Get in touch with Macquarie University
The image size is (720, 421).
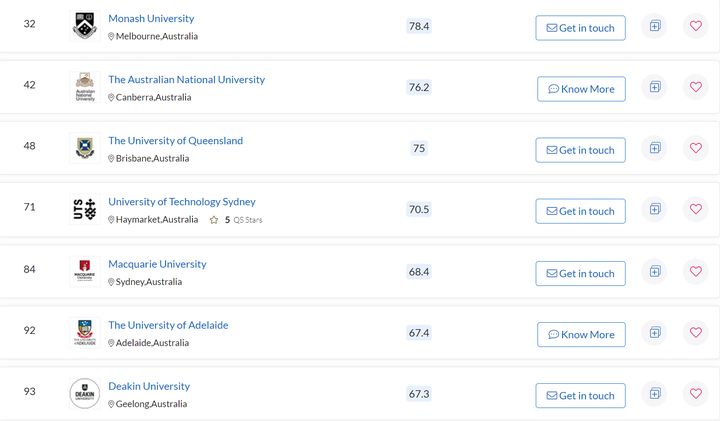(x=580, y=274)
